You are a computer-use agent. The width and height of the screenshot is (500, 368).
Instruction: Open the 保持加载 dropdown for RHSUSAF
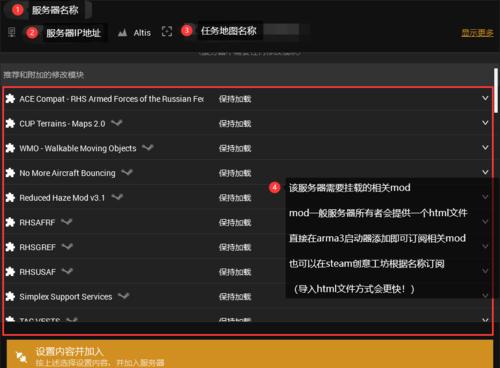click(x=235, y=272)
